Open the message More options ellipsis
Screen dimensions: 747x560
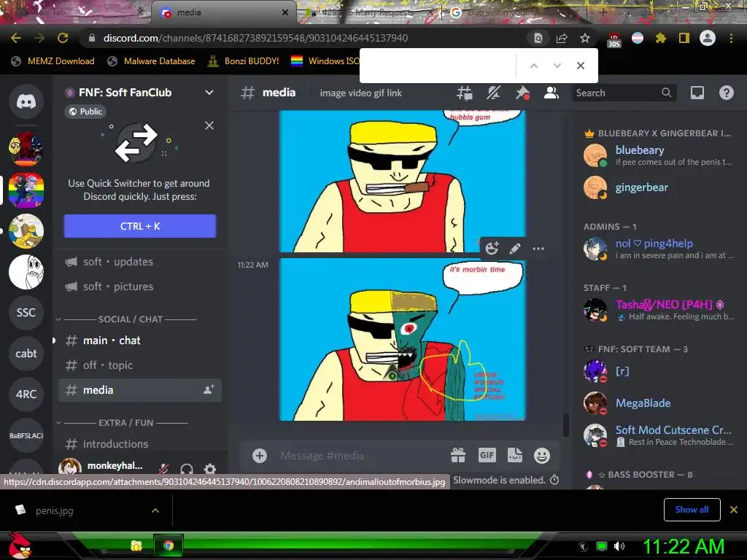coord(538,248)
